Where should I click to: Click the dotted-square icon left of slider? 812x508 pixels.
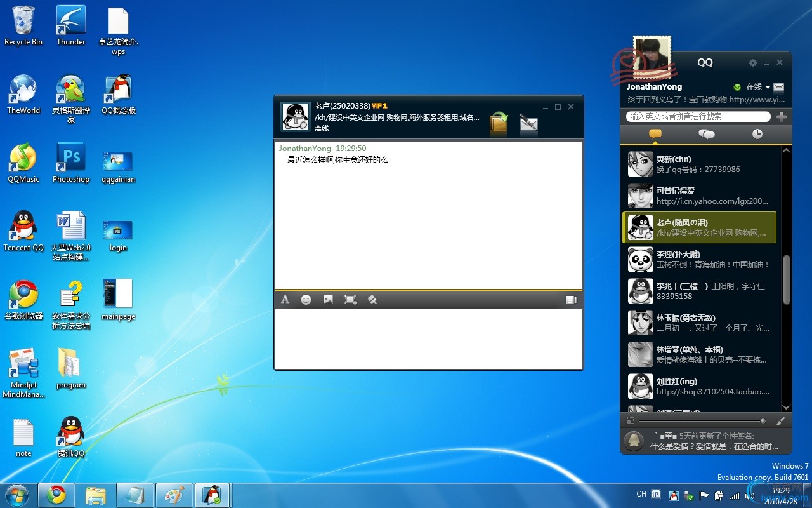pos(630,421)
